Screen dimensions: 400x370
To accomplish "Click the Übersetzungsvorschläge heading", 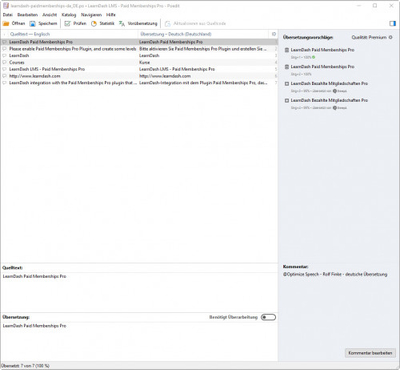I will [308, 37].
